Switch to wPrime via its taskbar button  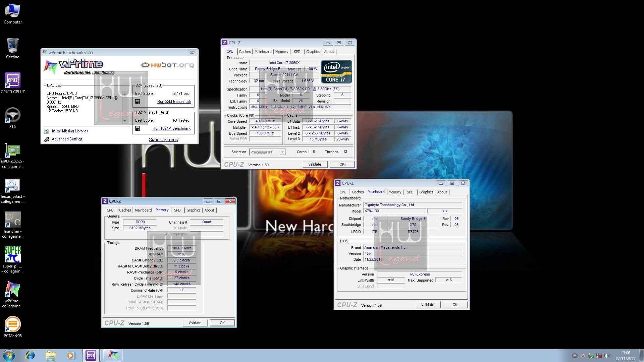[x=113, y=355]
